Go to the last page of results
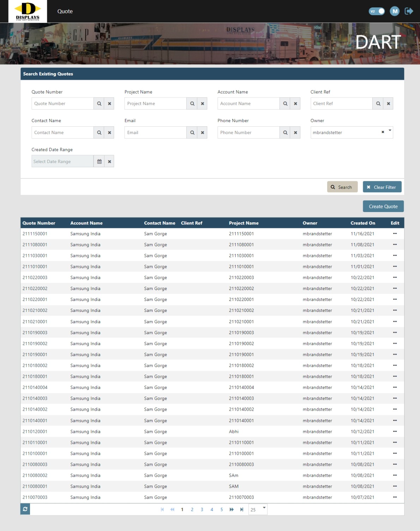This screenshot has width=420, height=531. pos(242,509)
